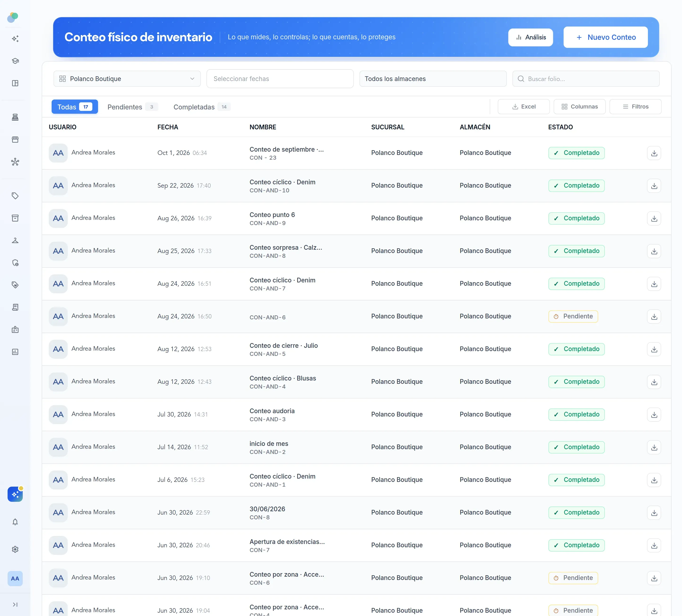The height and width of the screenshot is (616, 682).
Task: Open notifications bell icon
Action: [15, 522]
